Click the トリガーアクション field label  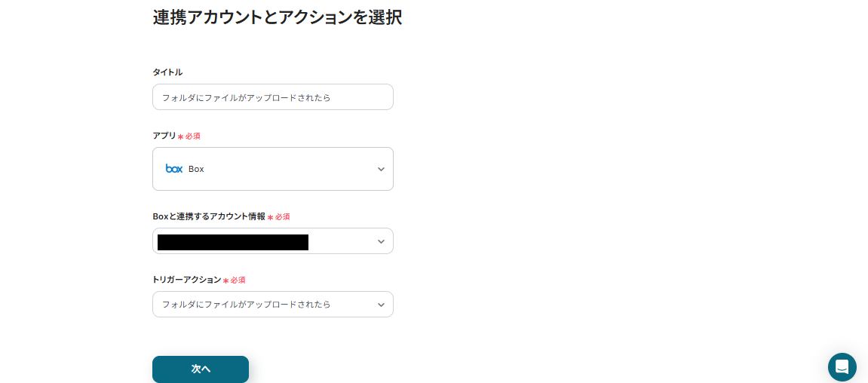click(186, 280)
